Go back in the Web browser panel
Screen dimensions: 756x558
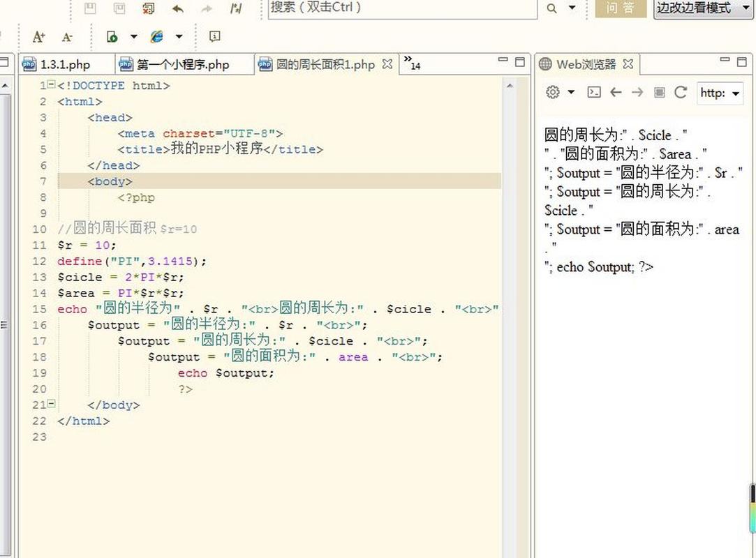pos(616,92)
